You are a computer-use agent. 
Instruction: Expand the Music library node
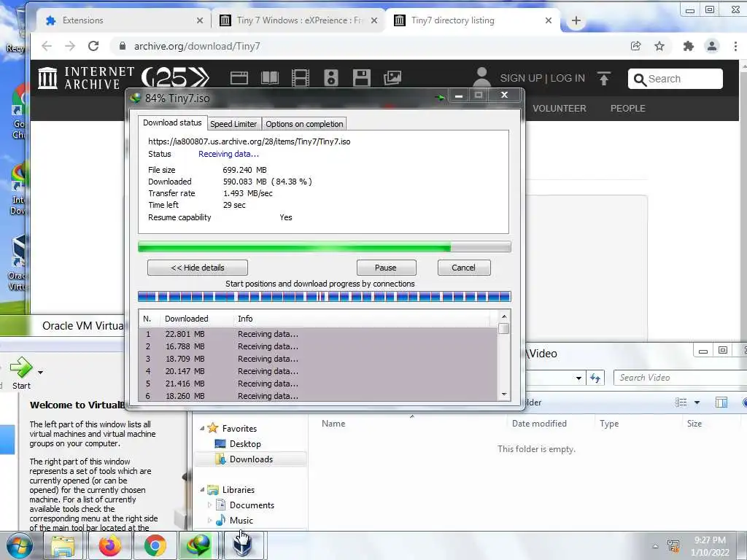click(209, 520)
